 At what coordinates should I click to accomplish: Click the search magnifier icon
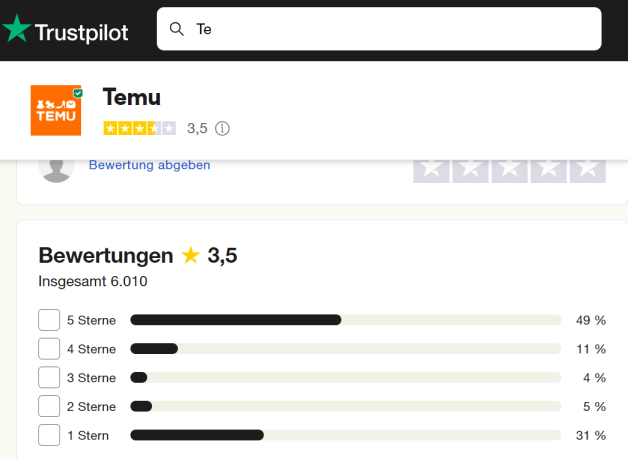pos(177,29)
